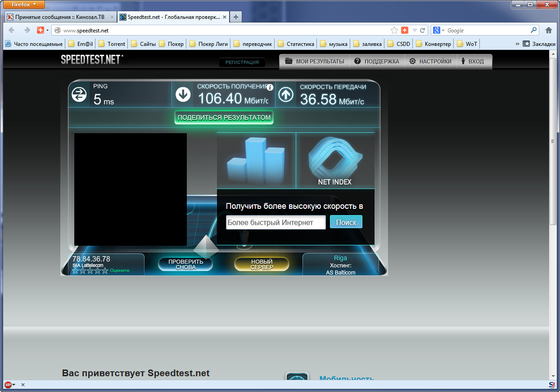Image resolution: width=560 pixels, height=392 pixels.
Task: Click the upload speed arrow icon
Action: [x=286, y=94]
